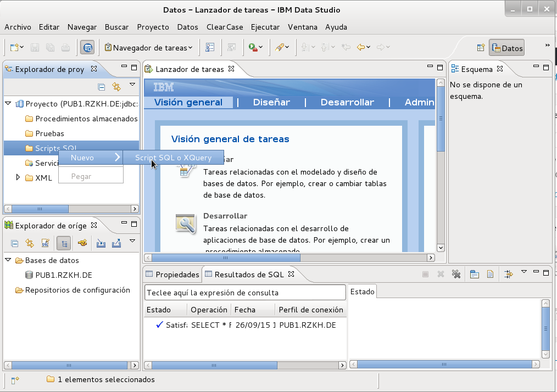Collapse all in Explorador de proyectos

click(x=101, y=87)
